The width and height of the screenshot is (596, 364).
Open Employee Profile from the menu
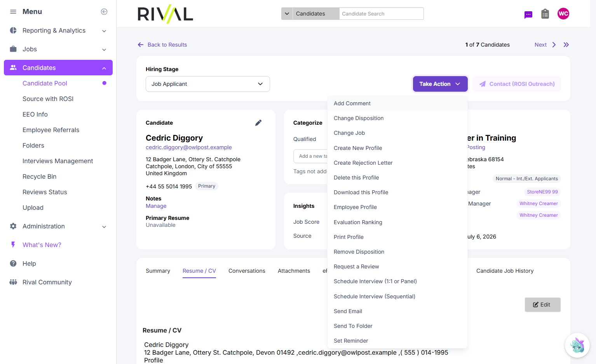pos(397,207)
